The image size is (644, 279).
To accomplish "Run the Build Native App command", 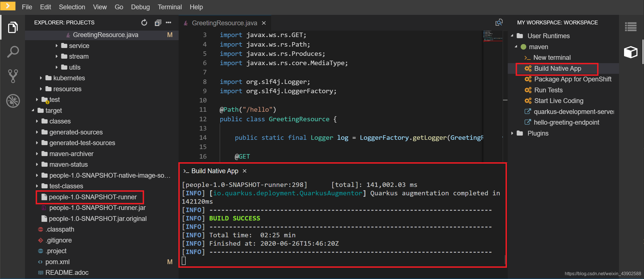I will [x=557, y=68].
